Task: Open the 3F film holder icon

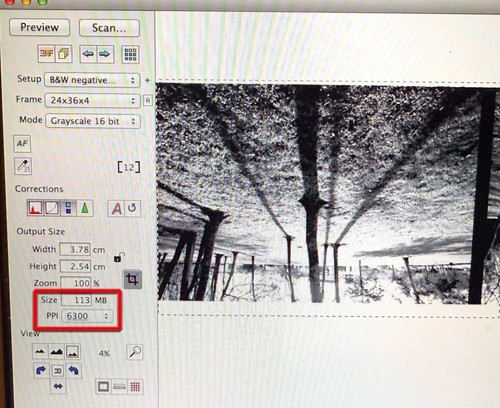Action: [46, 54]
